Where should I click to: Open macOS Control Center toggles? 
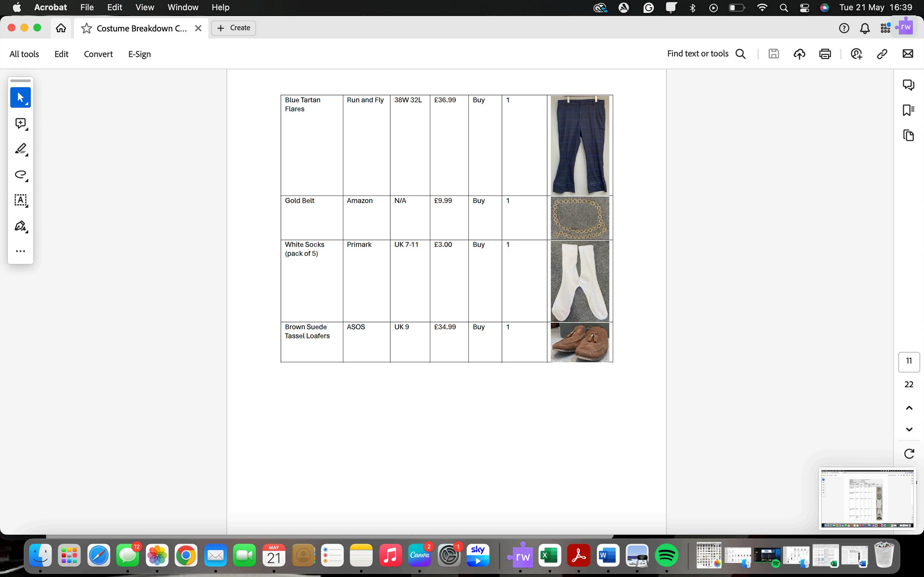pos(805,7)
